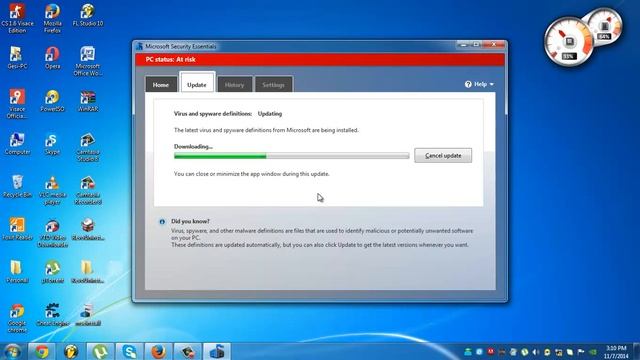Select Google Chrome desktop shortcut
Screen dimensions: 640x360
(x=17, y=318)
